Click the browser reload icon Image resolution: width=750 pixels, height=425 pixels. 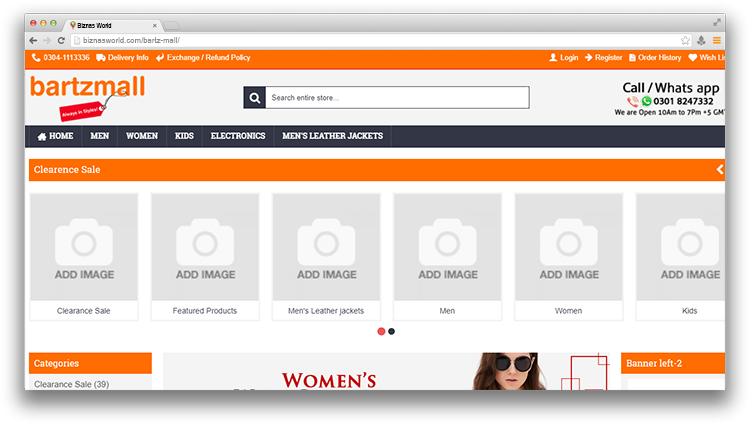pos(62,40)
